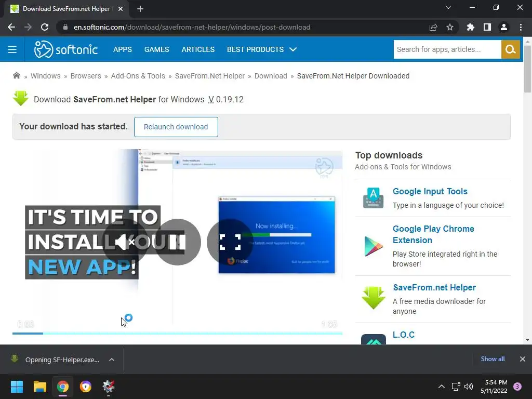Click the browser back arrow
The width and height of the screenshot is (532, 399).
tap(11, 27)
